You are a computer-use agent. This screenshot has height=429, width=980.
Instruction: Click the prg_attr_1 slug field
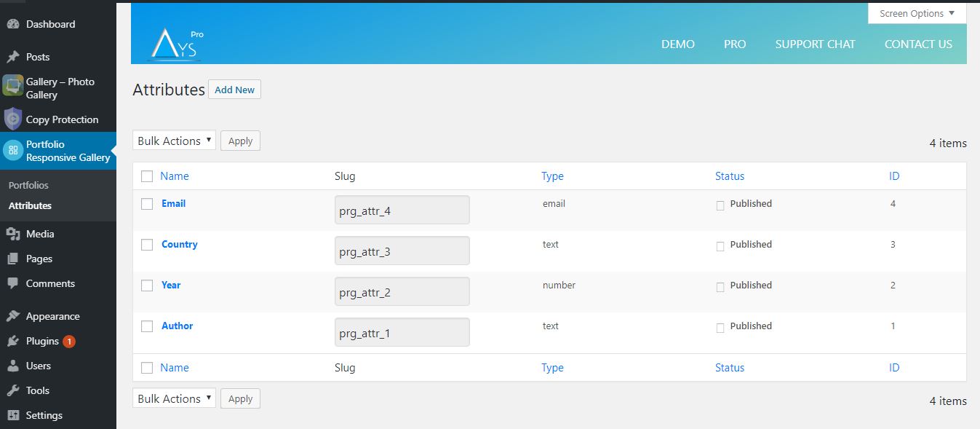(x=402, y=332)
